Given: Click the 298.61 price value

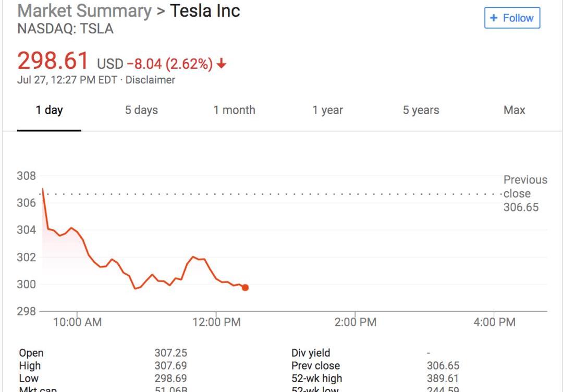Looking at the screenshot, I should pos(53,62).
